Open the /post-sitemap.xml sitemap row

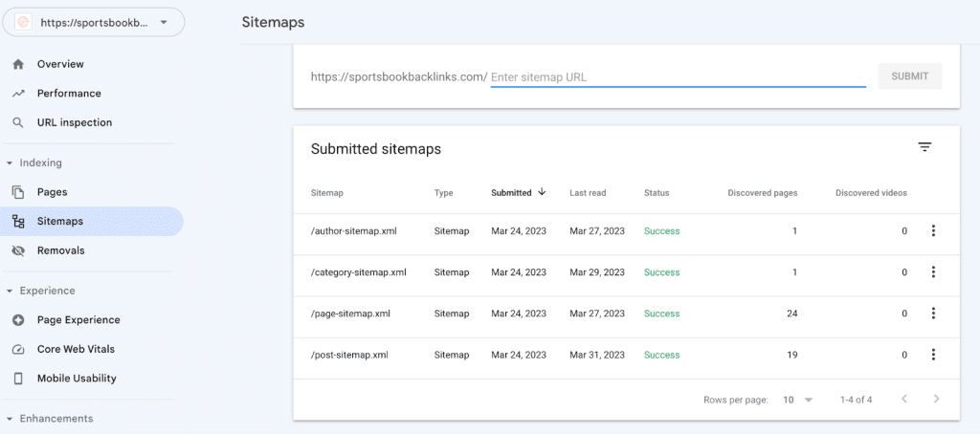click(349, 355)
